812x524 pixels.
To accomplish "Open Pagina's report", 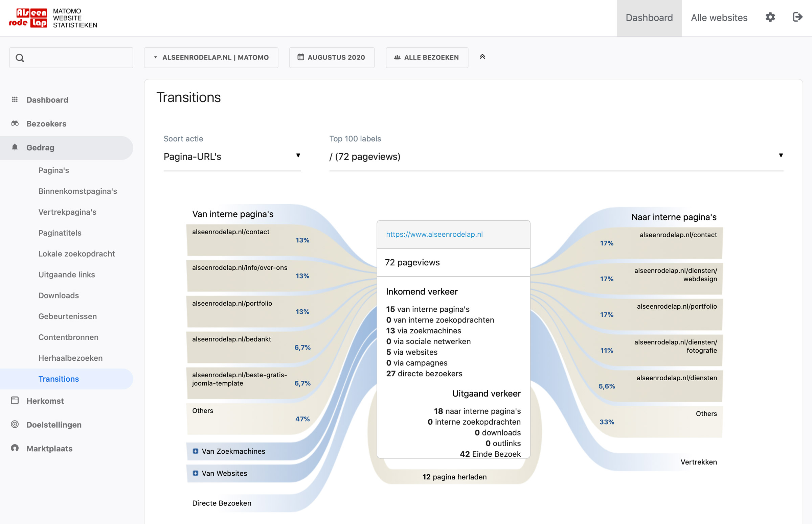I will pyautogui.click(x=53, y=170).
